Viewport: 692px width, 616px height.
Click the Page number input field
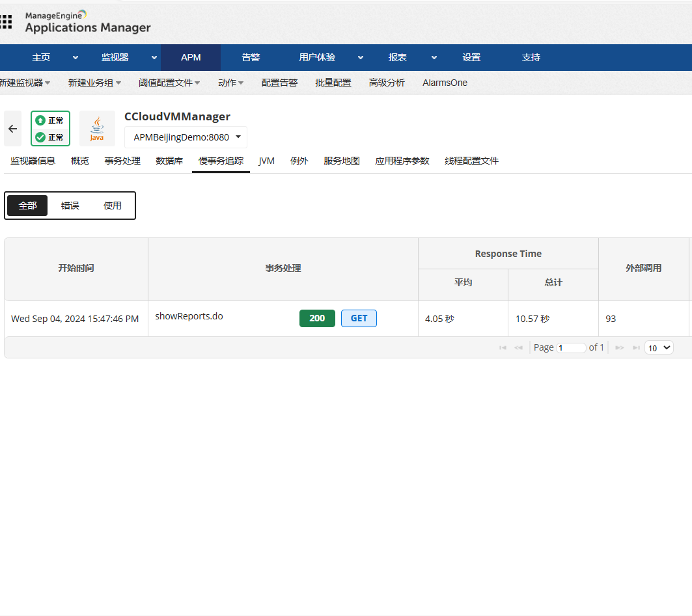(x=571, y=348)
